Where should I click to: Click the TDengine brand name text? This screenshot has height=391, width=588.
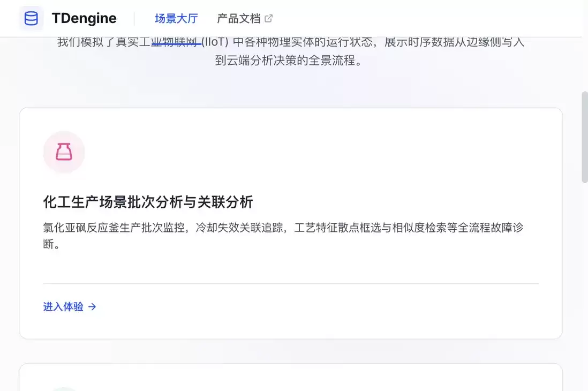coord(84,18)
